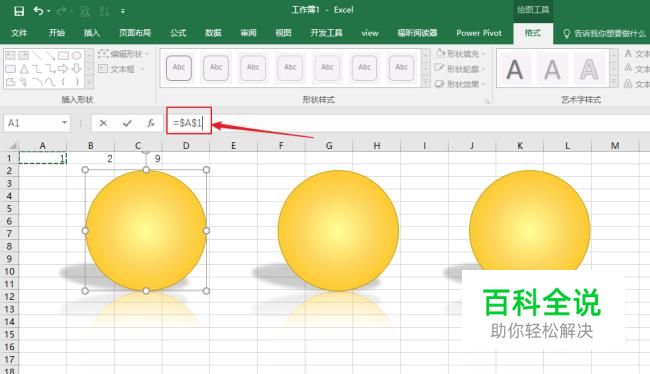Open the 形状样式 dialog launcher

(487, 101)
